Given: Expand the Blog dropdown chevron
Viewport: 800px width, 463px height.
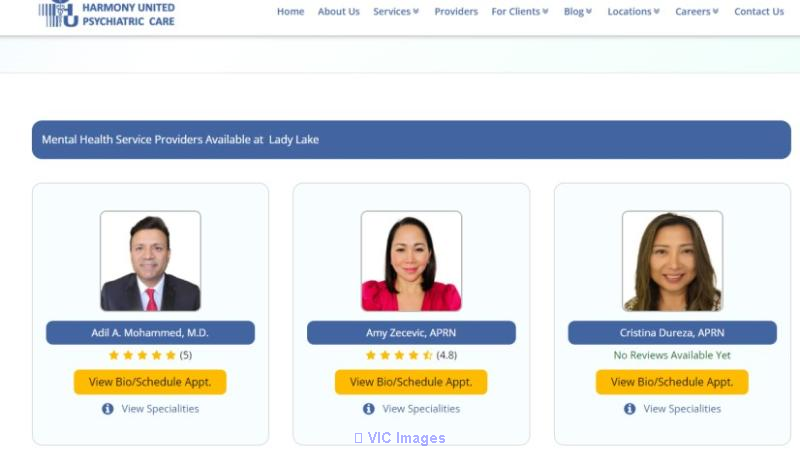Looking at the screenshot, I should pos(589,11).
